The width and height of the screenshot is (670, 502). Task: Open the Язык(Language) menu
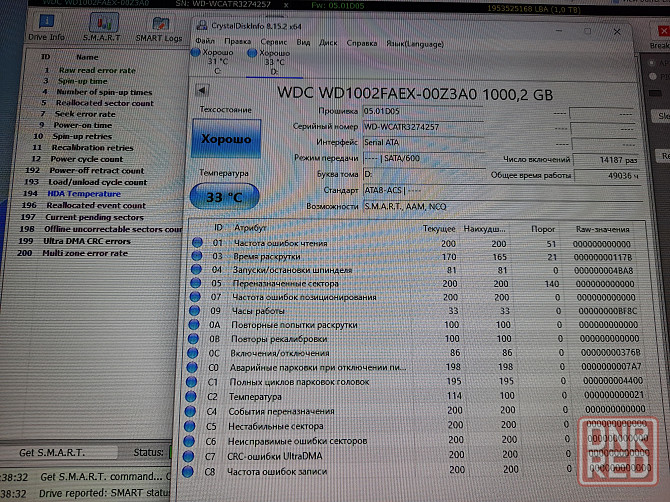[x=415, y=44]
